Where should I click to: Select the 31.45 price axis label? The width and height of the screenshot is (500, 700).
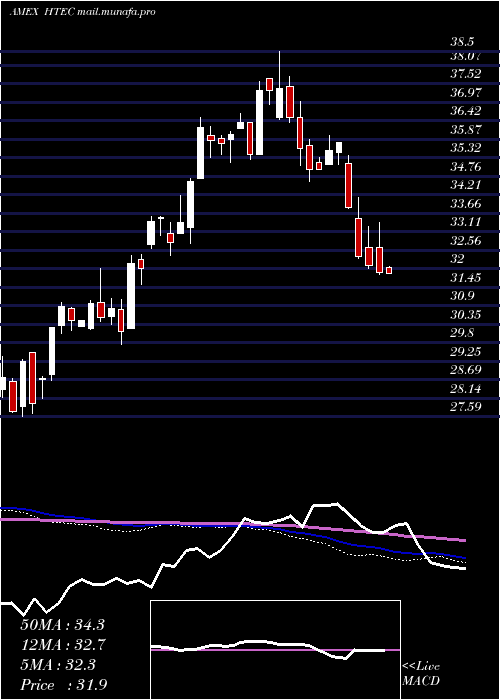[x=466, y=278]
